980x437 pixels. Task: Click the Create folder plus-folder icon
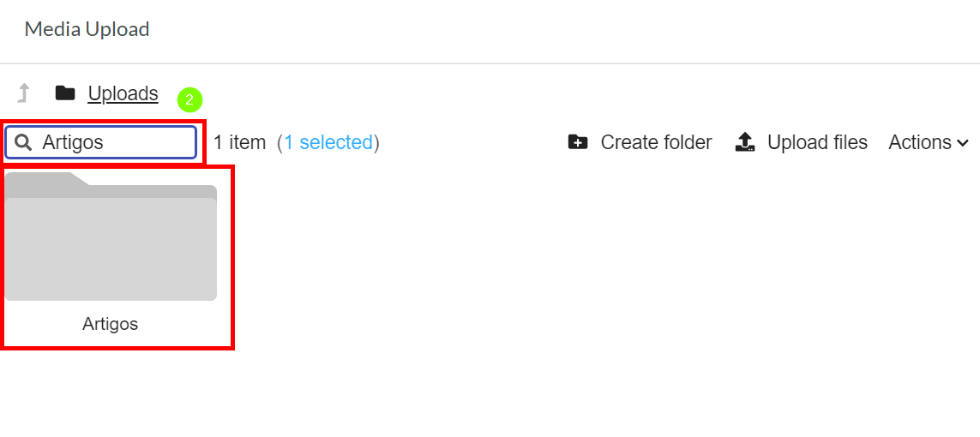click(x=578, y=142)
